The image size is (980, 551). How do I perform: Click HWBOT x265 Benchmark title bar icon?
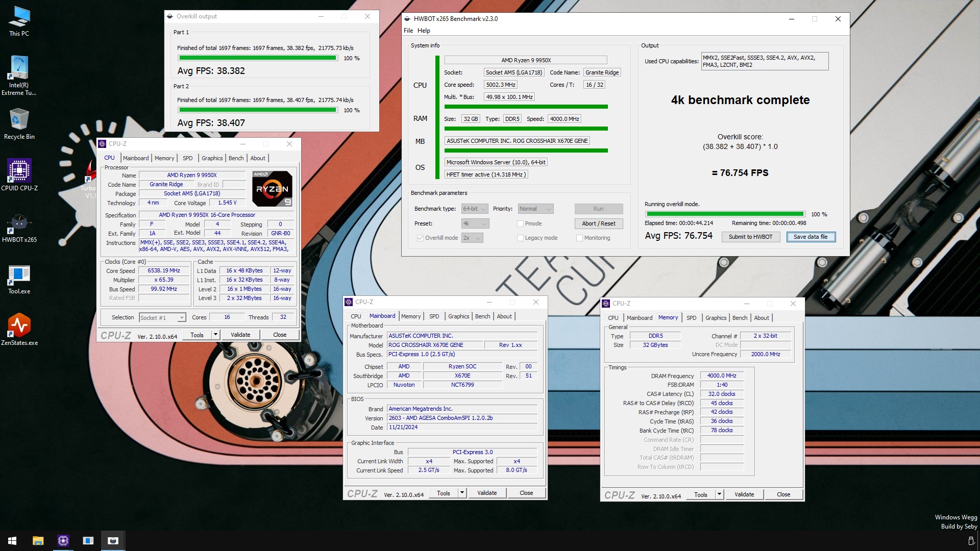click(x=407, y=19)
